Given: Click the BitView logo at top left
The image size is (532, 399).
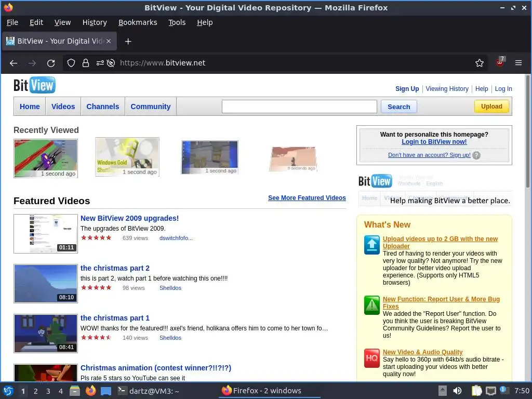Looking at the screenshot, I should pyautogui.click(x=34, y=85).
